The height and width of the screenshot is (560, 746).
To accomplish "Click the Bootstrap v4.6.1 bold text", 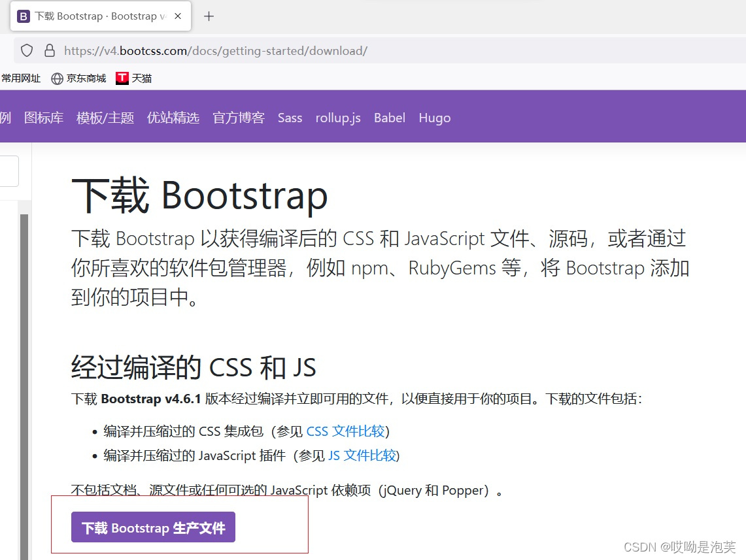I will point(151,399).
